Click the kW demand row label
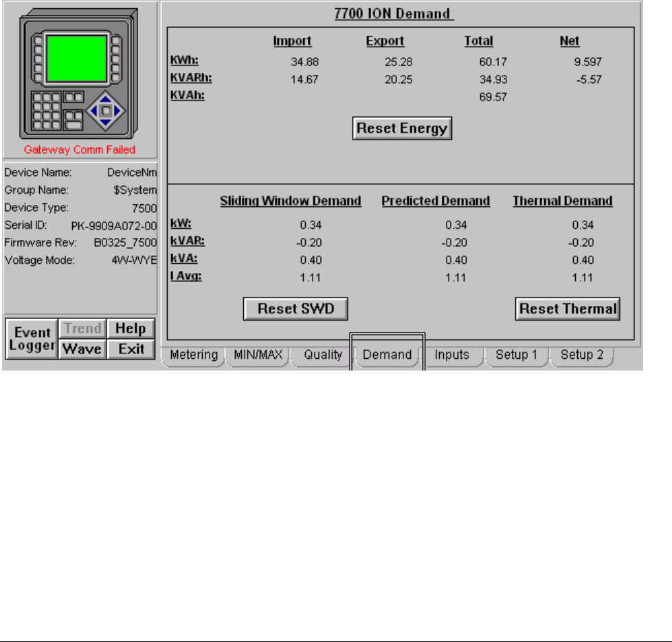This screenshot has height=642, width=672. tap(181, 223)
